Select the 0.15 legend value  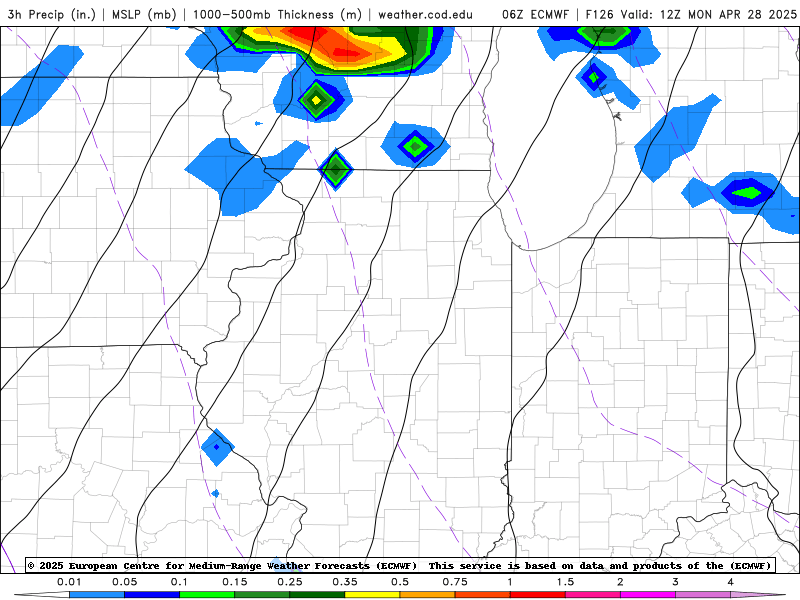click(235, 582)
